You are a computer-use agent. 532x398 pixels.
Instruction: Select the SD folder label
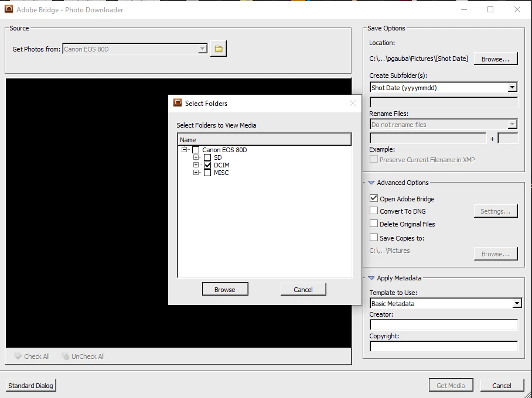pos(217,157)
